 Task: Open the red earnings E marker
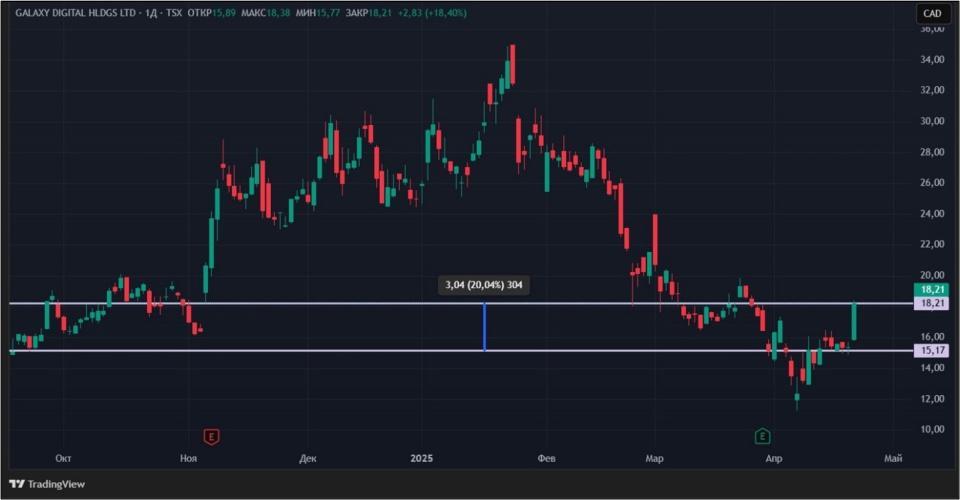(211, 436)
